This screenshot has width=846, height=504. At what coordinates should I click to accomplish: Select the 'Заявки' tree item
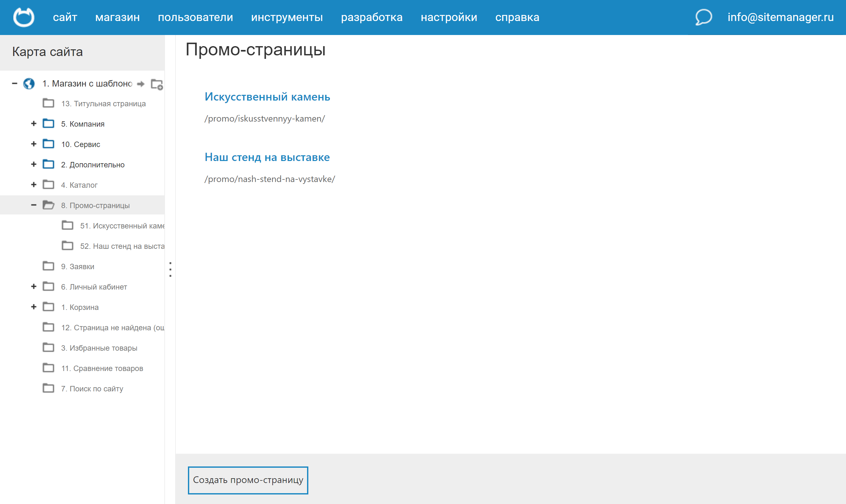[77, 266]
